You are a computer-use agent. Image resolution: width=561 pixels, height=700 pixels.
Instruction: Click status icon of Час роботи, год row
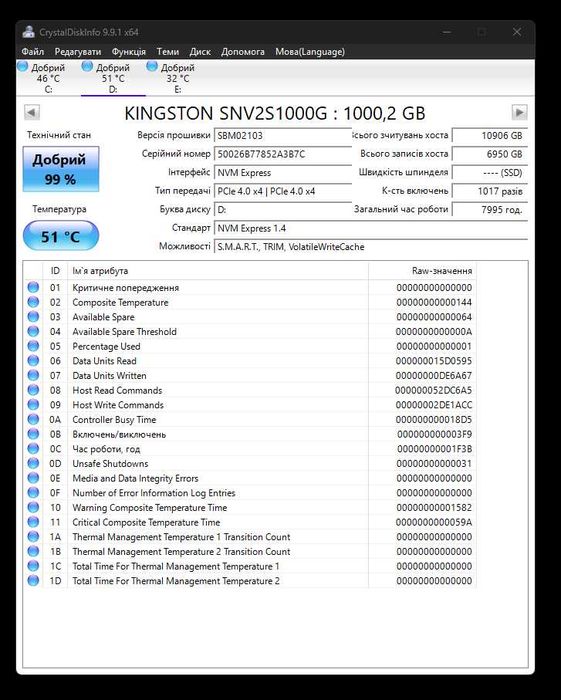33,448
